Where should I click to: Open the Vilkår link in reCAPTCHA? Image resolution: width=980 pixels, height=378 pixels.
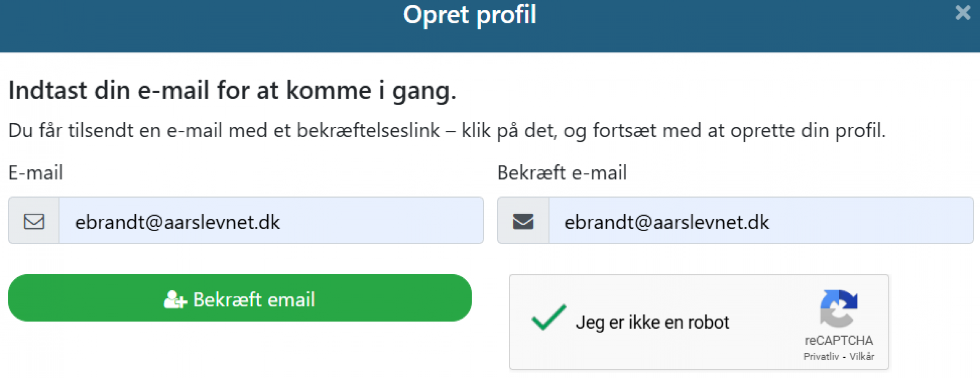click(862, 357)
